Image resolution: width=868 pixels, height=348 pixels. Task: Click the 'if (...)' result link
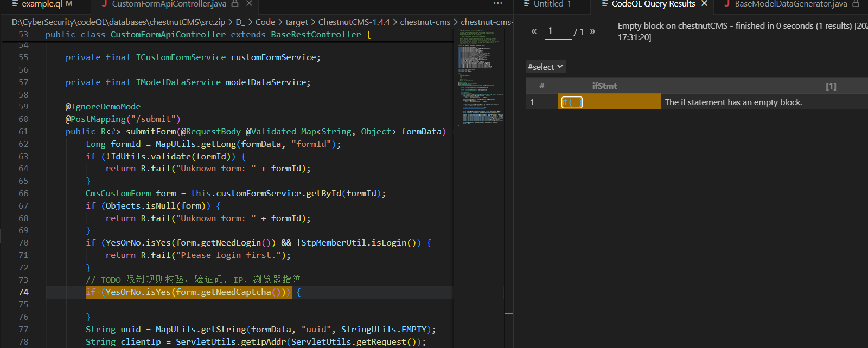572,102
